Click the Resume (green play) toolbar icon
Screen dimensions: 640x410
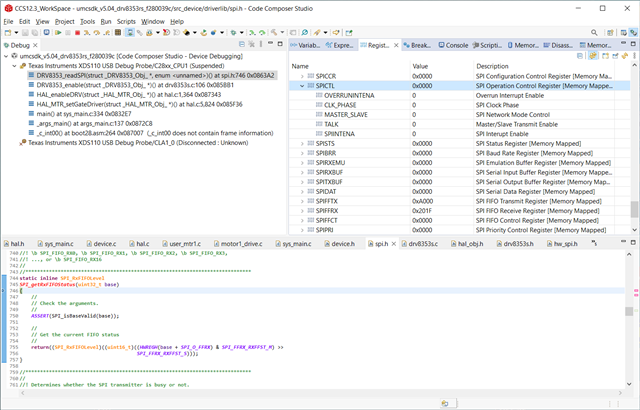tap(58, 33)
